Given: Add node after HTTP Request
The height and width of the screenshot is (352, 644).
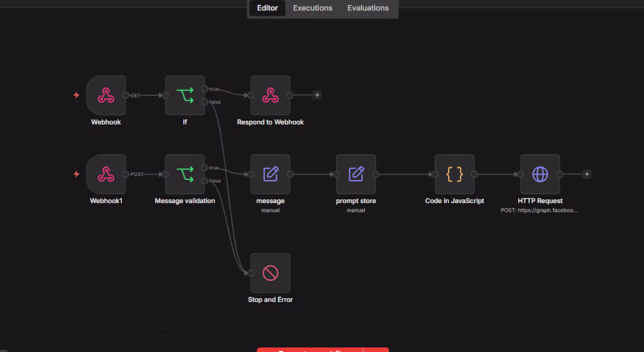Looking at the screenshot, I should pos(587,174).
